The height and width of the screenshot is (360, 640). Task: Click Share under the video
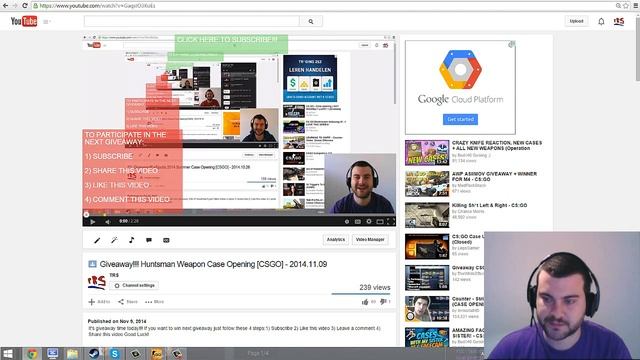click(x=128, y=302)
